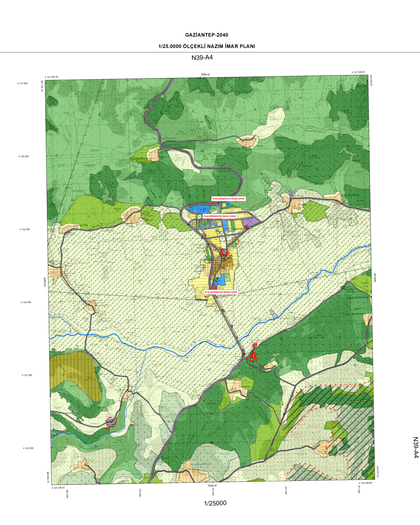Click the '370 000' easting label
The width and height of the screenshot is (420, 525).
(x=140, y=493)
